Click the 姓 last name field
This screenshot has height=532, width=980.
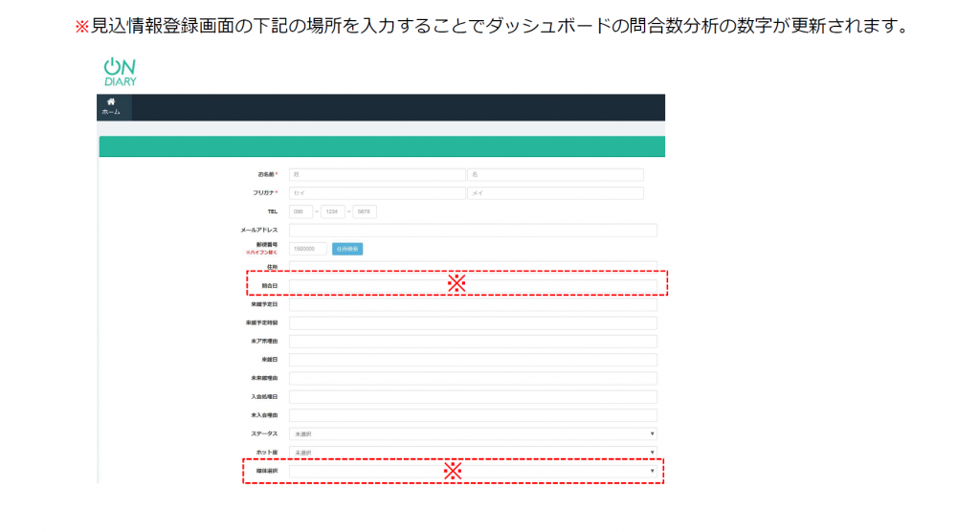click(x=376, y=175)
